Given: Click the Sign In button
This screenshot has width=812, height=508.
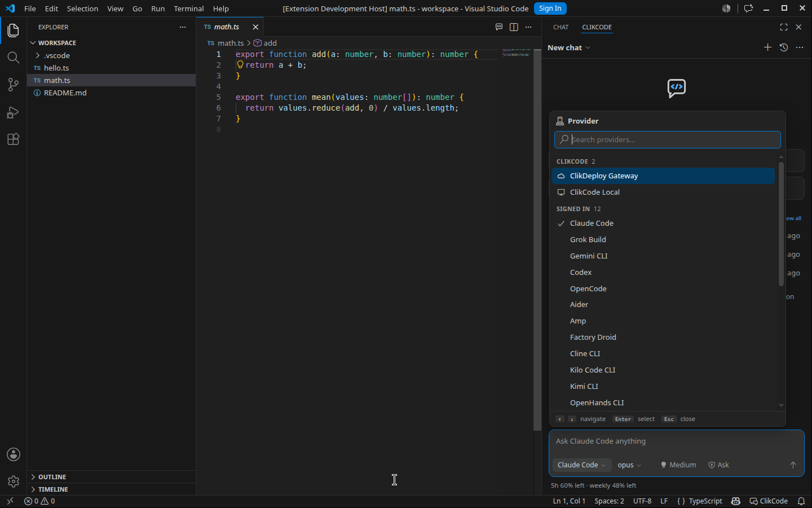Looking at the screenshot, I should click(550, 8).
